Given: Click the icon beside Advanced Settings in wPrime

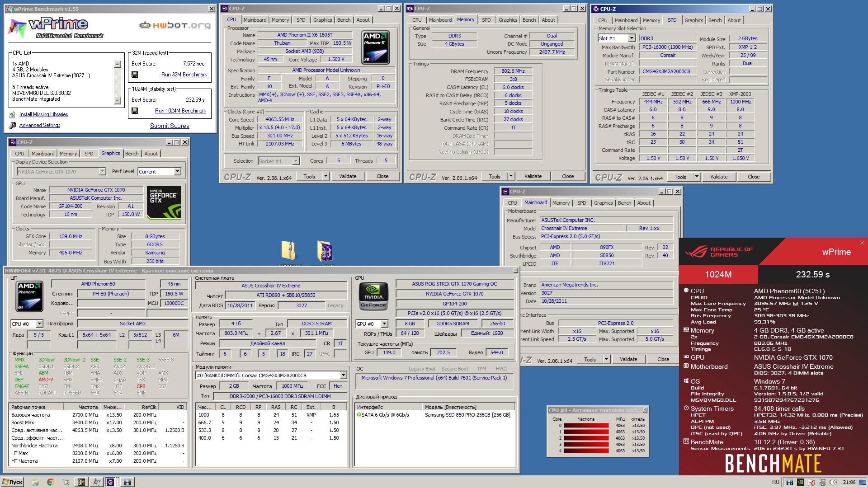Looking at the screenshot, I should click(x=12, y=125).
